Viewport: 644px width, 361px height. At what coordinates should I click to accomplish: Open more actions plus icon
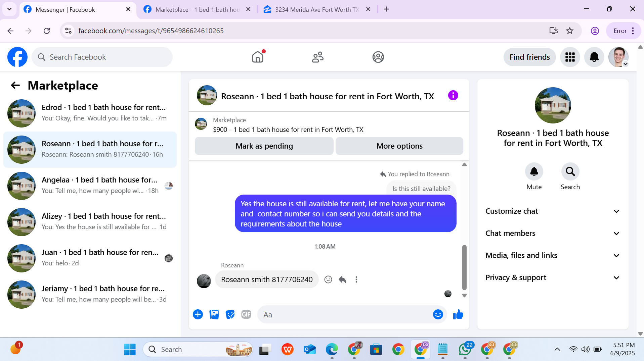tap(198, 315)
